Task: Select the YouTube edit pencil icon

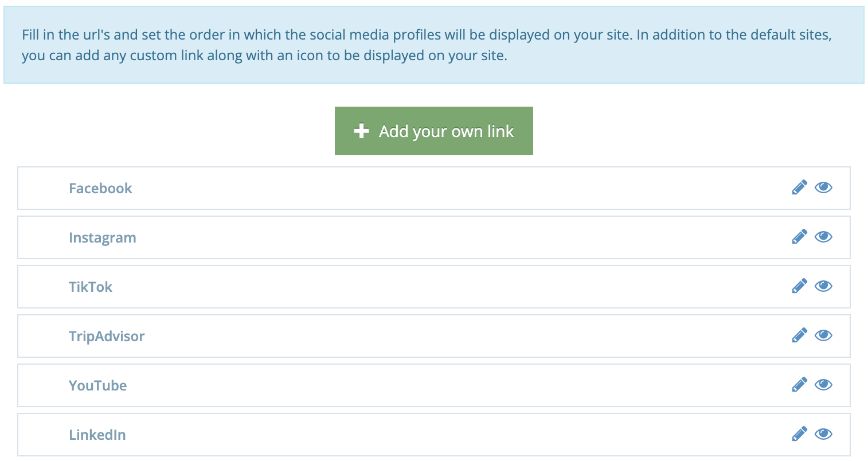Action: [799, 384]
